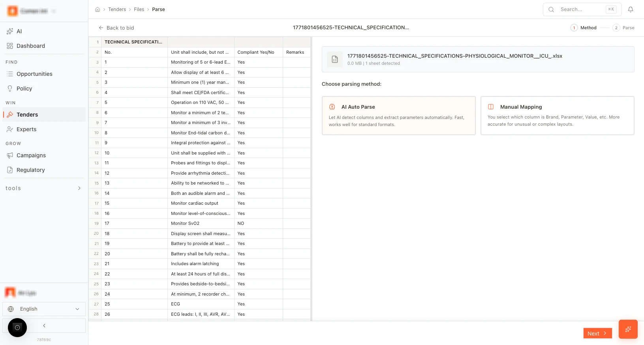Collapse the sidebar with left chevron
This screenshot has height=345, width=644.
coord(44,326)
